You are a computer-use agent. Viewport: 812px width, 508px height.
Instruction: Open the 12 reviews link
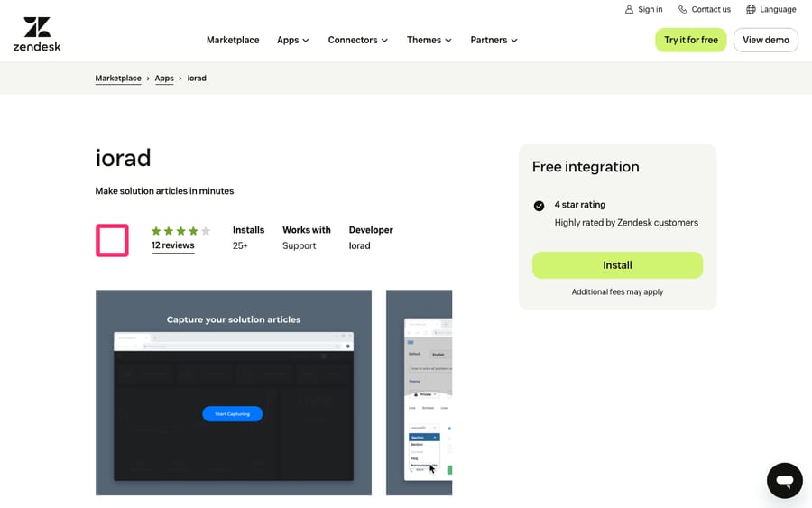pyautogui.click(x=172, y=245)
